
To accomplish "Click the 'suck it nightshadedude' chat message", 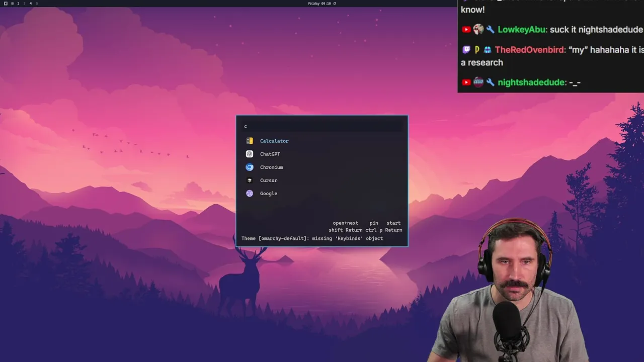I will 596,30.
